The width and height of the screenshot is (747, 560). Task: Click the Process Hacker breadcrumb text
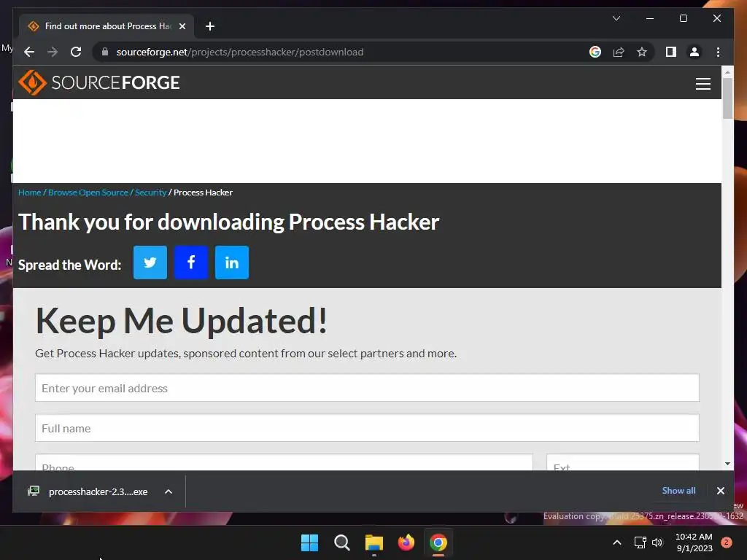pos(203,192)
